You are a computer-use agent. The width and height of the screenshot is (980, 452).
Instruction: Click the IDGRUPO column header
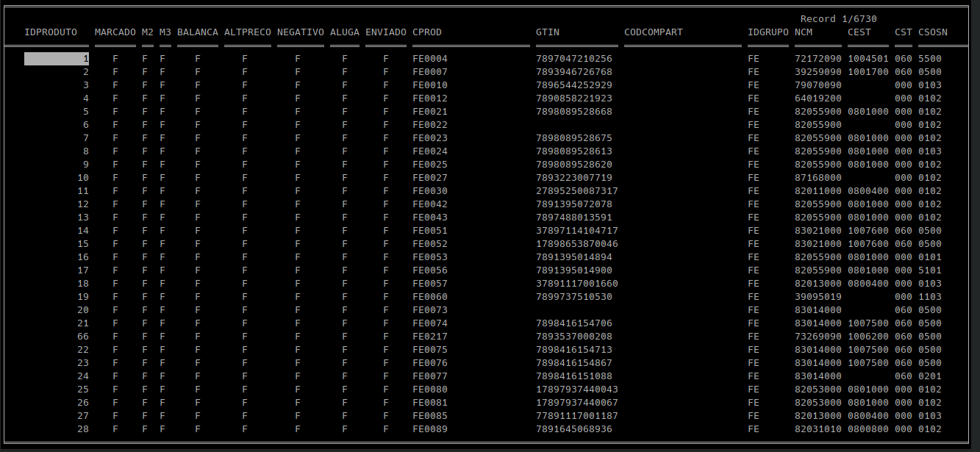point(768,32)
